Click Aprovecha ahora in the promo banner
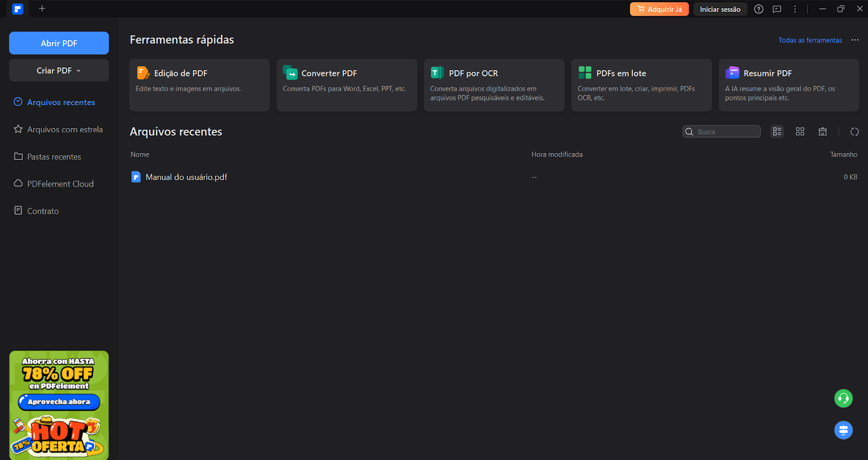Screen dimensions: 868x460 pos(59,402)
